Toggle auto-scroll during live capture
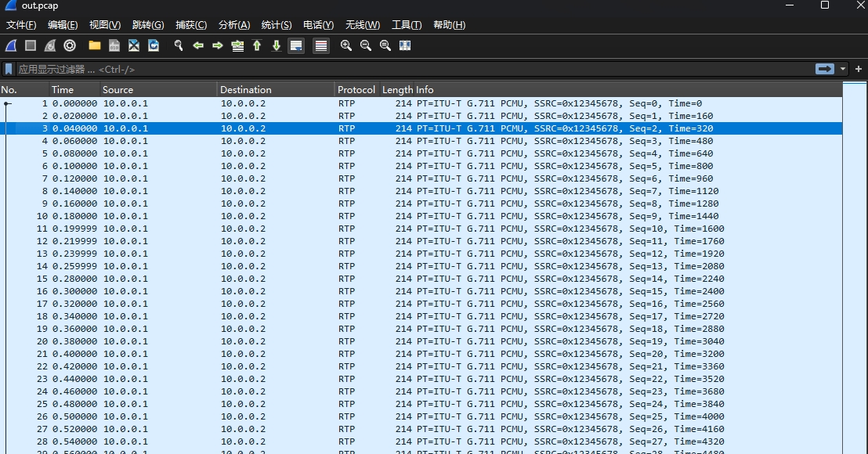 pos(296,46)
